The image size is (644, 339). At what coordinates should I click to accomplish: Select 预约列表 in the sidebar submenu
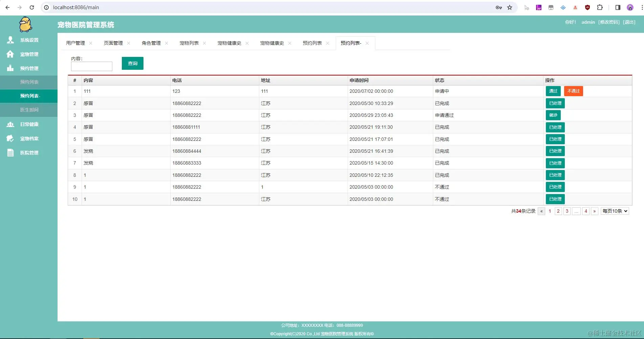tap(29, 82)
